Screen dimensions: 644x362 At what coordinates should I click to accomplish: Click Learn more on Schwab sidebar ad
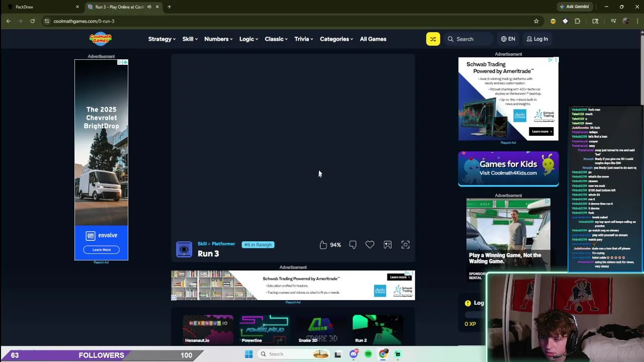coord(541,131)
